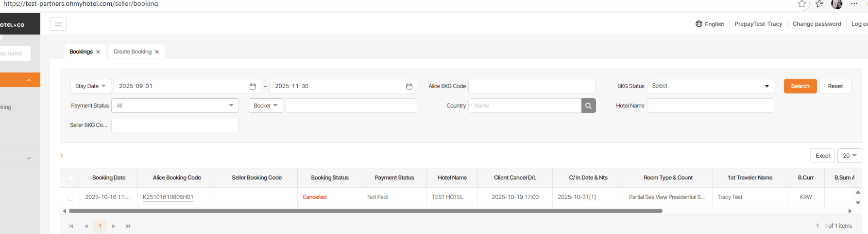Click the horizontal table scrollbar
The image size is (868, 234).
(365, 211)
